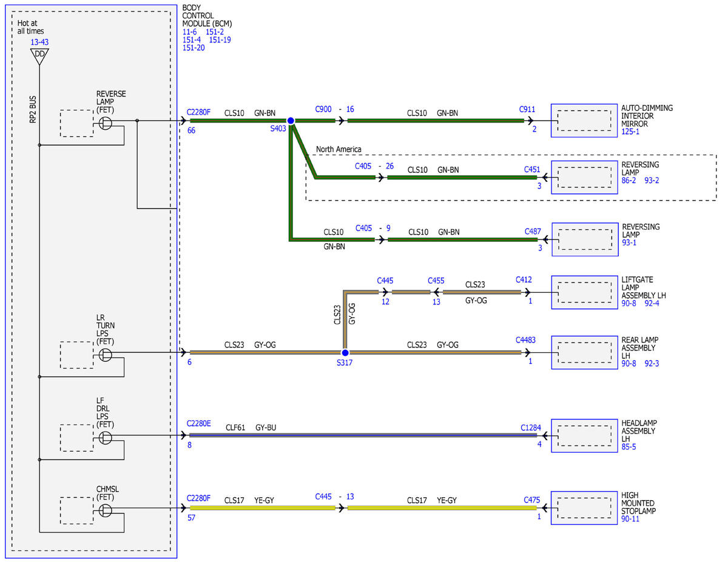728x562 pixels.
Task: Click connector C2280F above pin 66
Action: point(200,112)
